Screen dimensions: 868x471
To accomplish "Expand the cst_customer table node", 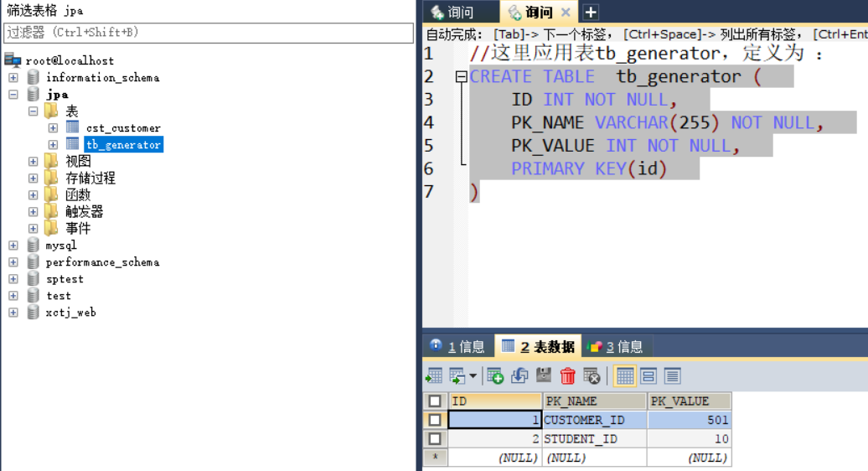I will (x=53, y=128).
